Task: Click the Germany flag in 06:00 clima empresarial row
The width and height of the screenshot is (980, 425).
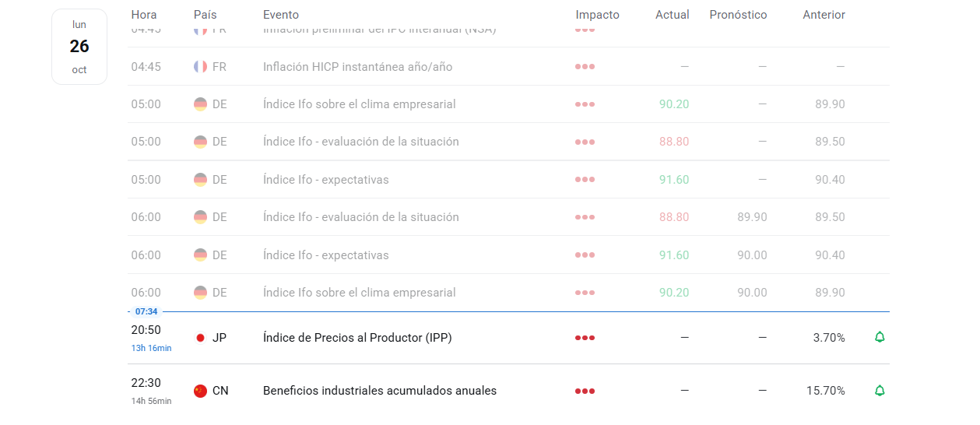Action: [200, 293]
